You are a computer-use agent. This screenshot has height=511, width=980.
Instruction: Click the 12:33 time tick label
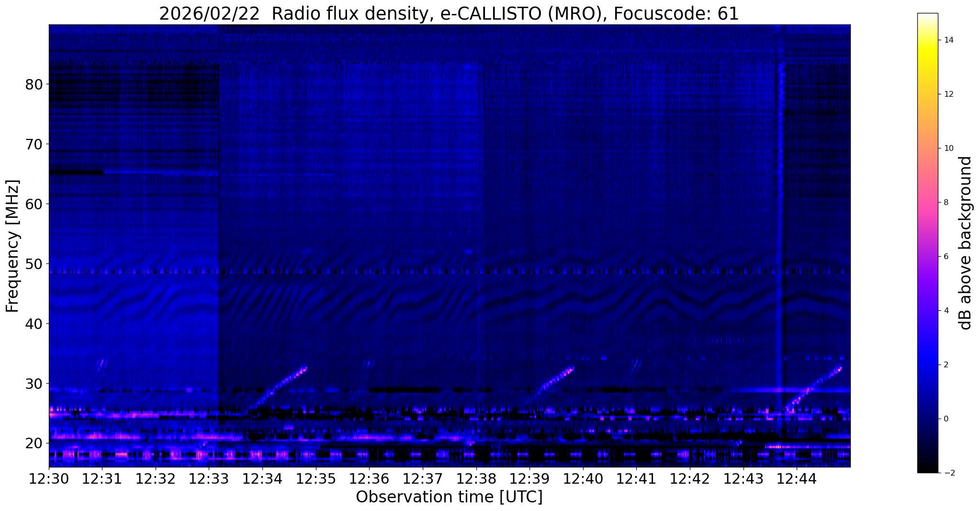(x=209, y=479)
